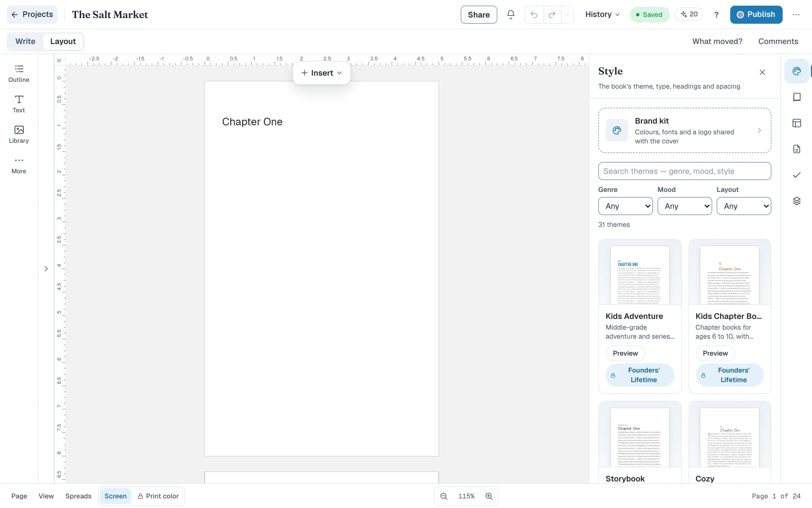Open the layers stack icon panel
812x508 pixels.
(x=796, y=201)
